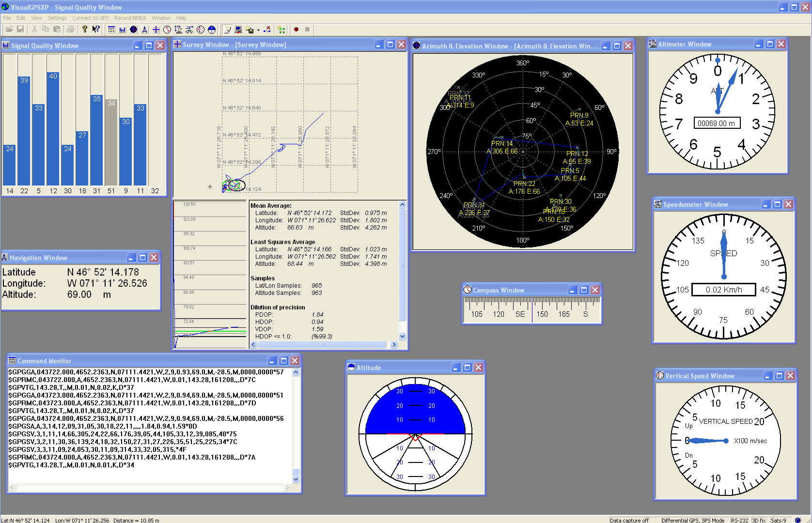Open the File menu
The width and height of the screenshot is (812, 523).
point(7,18)
